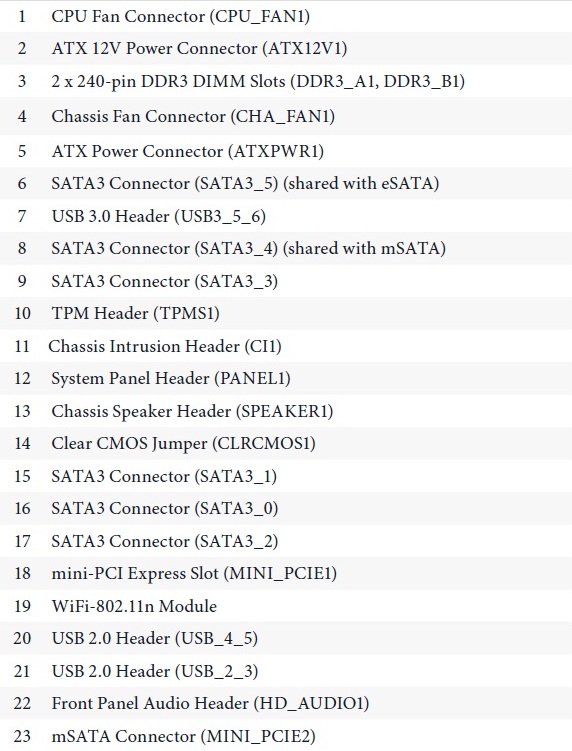Click Chassis Fan Connector (CHA_FAN1) text
The height and width of the screenshot is (751, 572).
193,116
